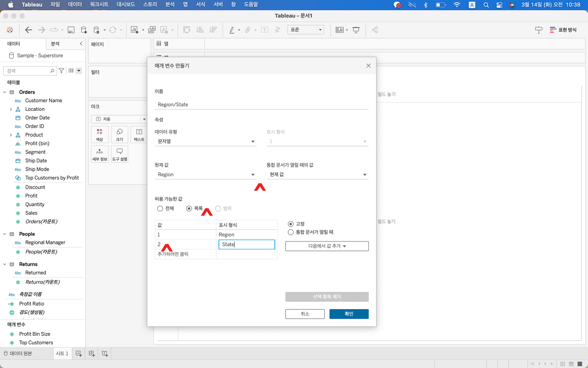Click the data guide icon in toolbar
The height and width of the screenshot is (368, 588).
coord(539,30)
